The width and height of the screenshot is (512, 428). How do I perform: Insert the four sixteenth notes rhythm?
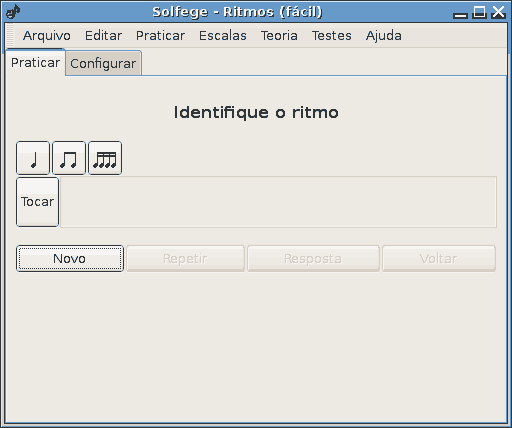(105, 158)
